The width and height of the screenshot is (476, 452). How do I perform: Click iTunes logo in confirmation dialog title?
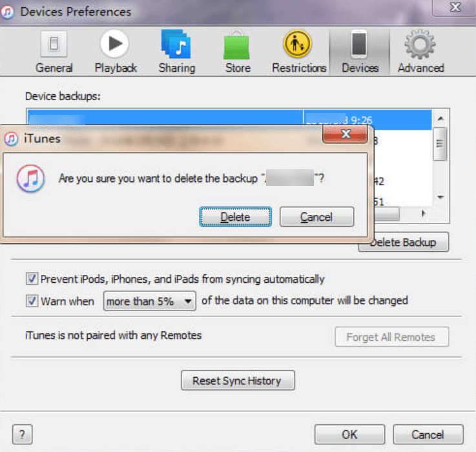tap(11, 139)
